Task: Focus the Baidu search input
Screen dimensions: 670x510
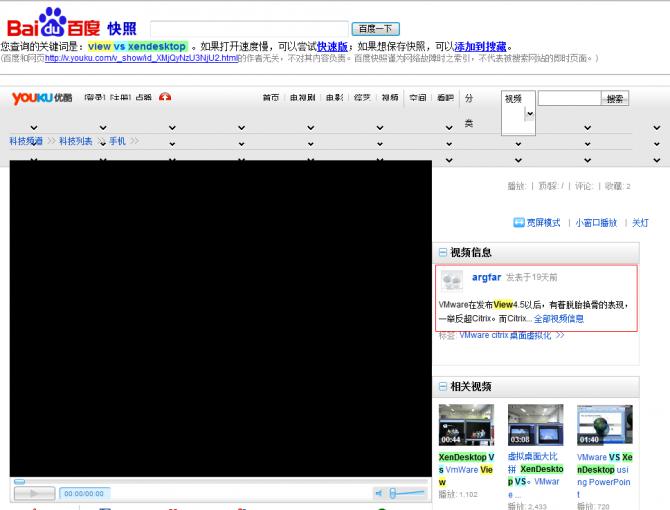Action: pos(250,29)
